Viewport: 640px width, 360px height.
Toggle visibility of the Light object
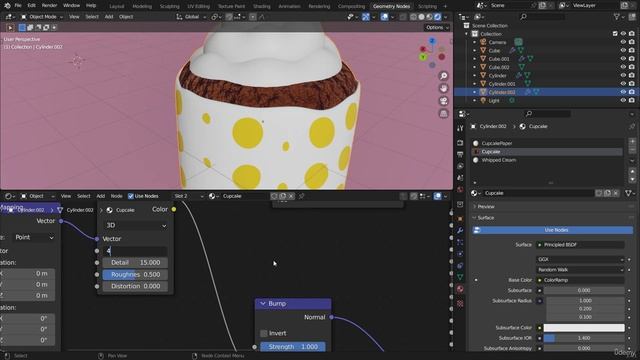click(623, 100)
